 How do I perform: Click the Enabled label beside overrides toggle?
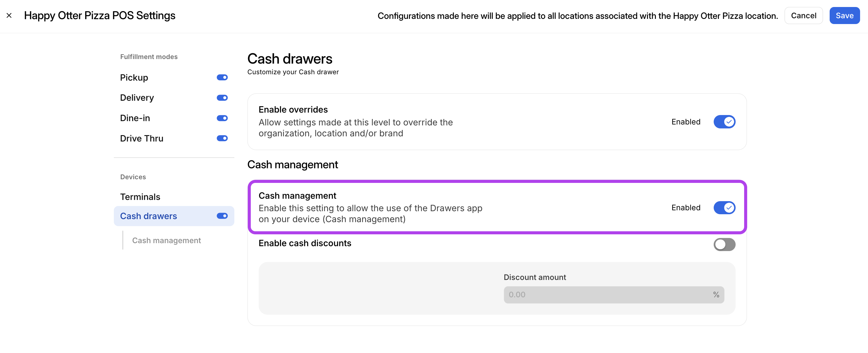point(686,122)
